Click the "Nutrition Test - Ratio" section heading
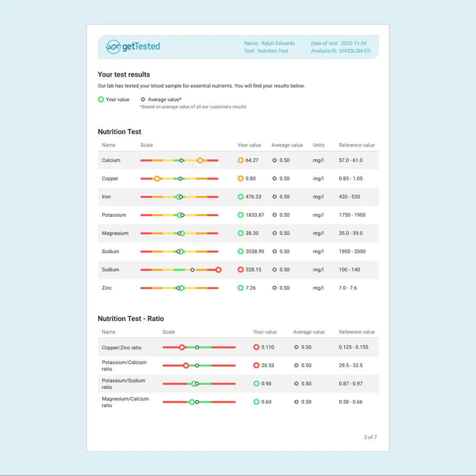The image size is (476, 476). [130, 319]
